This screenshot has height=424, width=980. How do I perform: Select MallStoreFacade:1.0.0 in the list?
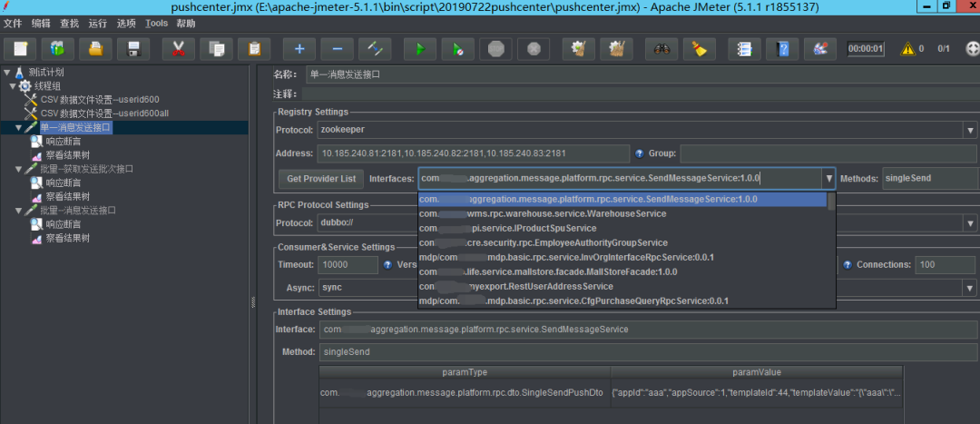coord(622,272)
